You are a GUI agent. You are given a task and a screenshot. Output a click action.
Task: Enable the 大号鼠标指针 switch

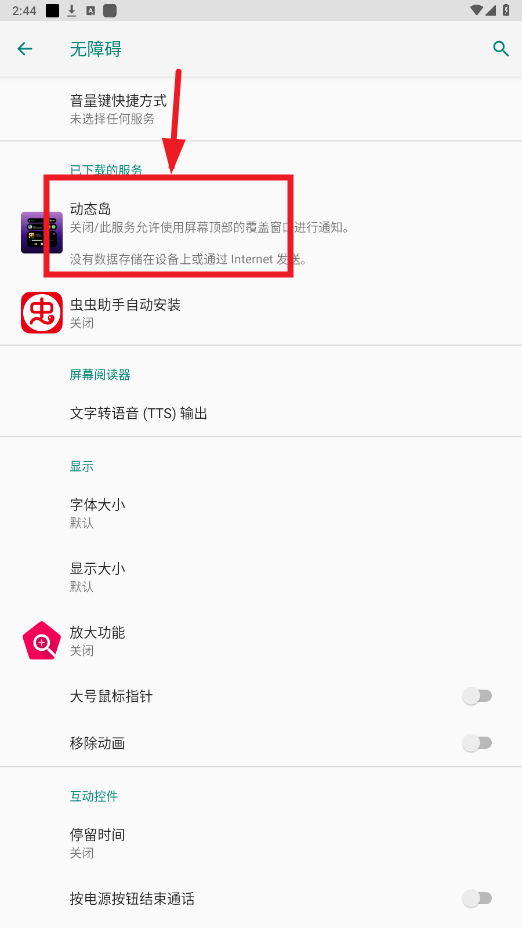pos(477,696)
